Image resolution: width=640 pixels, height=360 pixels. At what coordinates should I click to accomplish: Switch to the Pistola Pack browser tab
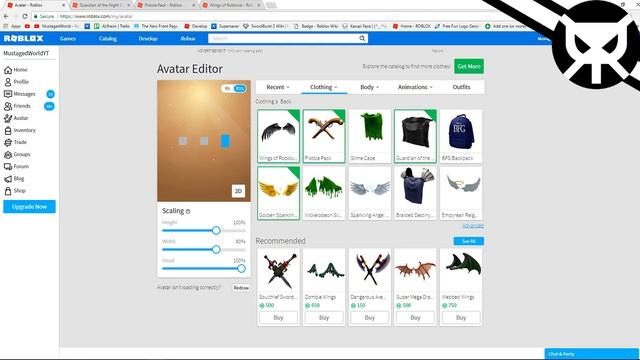coord(166,5)
